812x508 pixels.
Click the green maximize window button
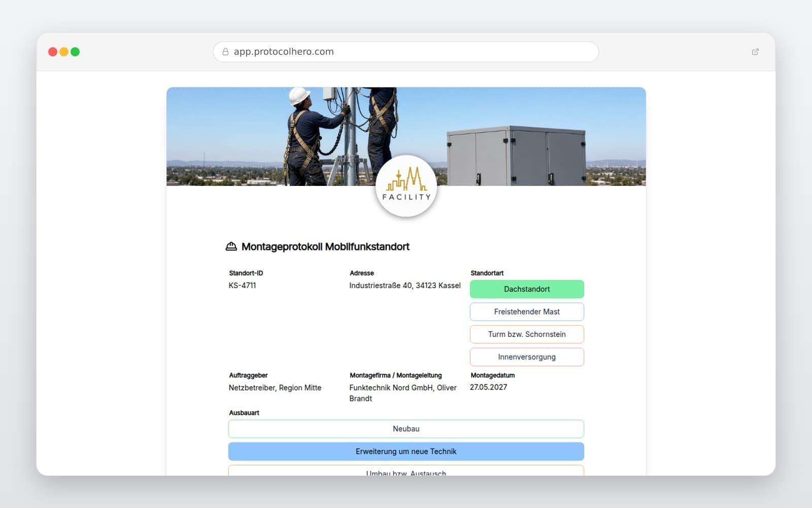click(x=75, y=52)
